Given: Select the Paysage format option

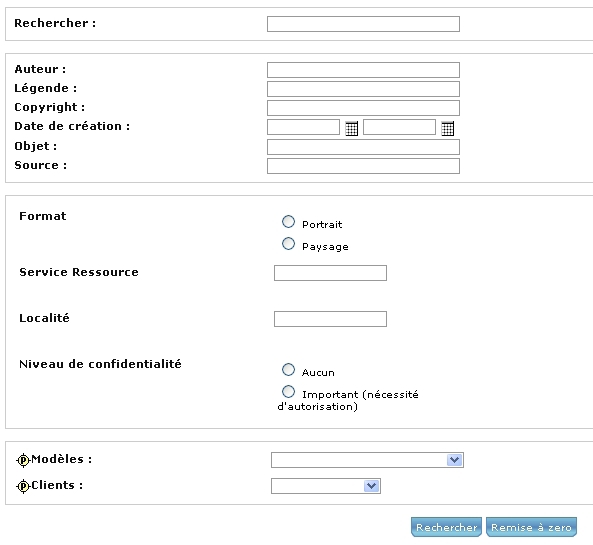Looking at the screenshot, I should pyautogui.click(x=288, y=244).
